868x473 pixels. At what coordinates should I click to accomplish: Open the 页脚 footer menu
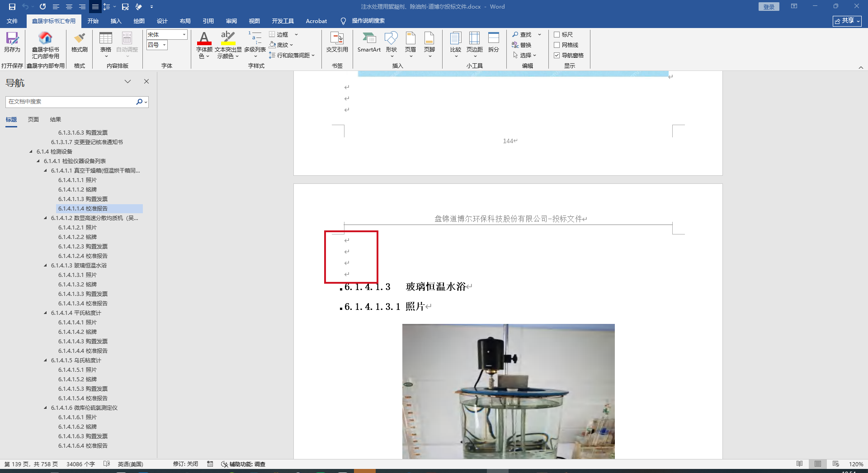tap(429, 44)
